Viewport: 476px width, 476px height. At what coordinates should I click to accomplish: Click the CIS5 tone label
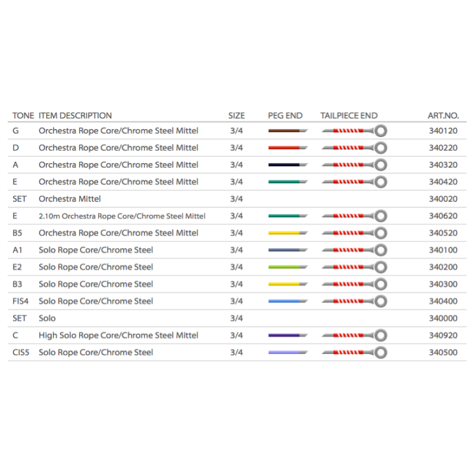[x=21, y=352]
